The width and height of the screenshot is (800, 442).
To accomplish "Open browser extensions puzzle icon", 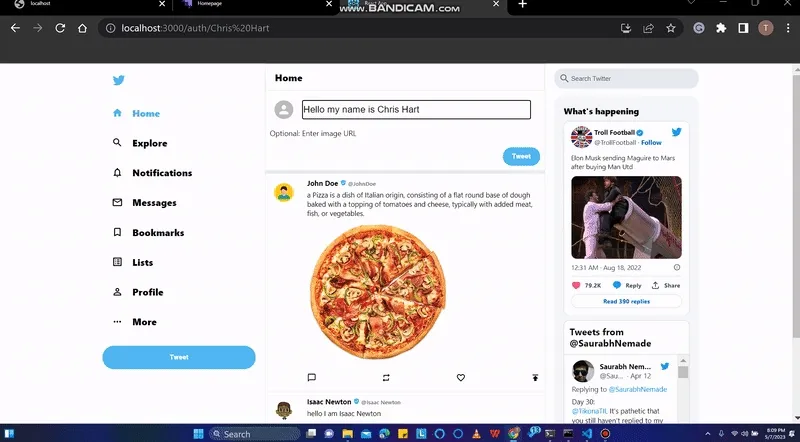I will point(720,28).
